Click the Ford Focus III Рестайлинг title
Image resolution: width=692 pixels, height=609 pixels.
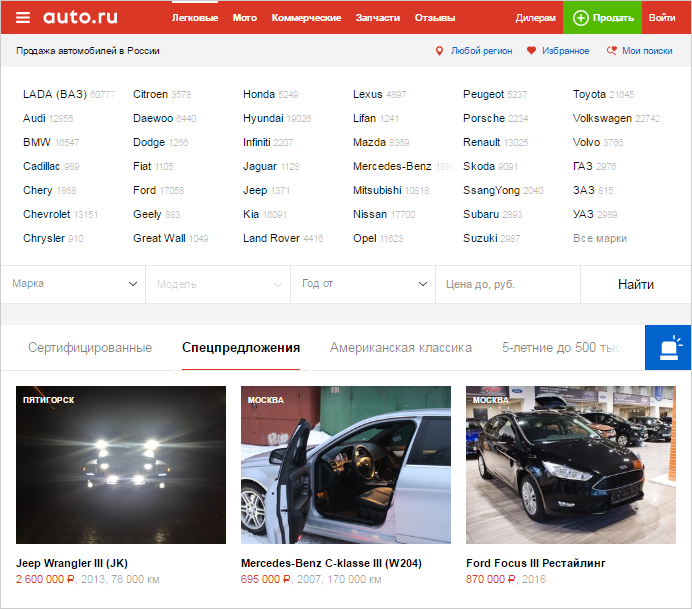pyautogui.click(x=536, y=564)
